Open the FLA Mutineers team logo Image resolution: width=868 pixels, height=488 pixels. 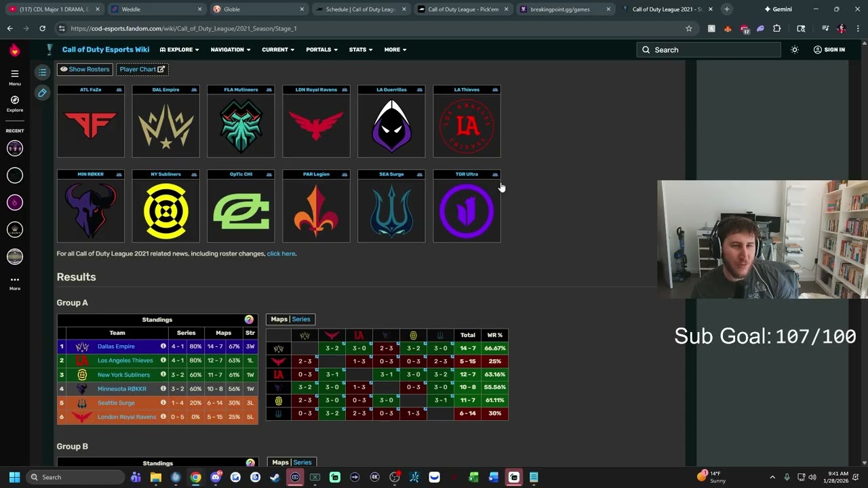click(x=241, y=125)
